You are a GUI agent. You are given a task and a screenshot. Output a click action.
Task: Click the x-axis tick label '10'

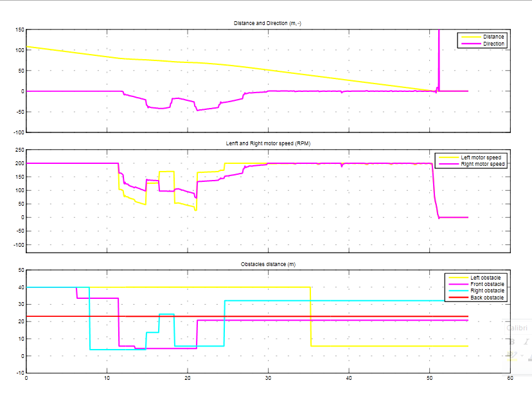pyautogui.click(x=107, y=378)
